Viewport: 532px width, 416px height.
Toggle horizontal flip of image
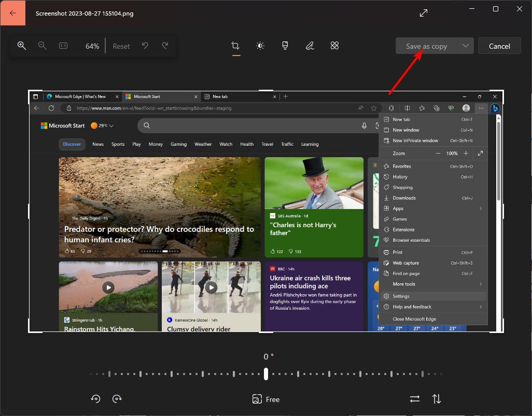point(415,399)
